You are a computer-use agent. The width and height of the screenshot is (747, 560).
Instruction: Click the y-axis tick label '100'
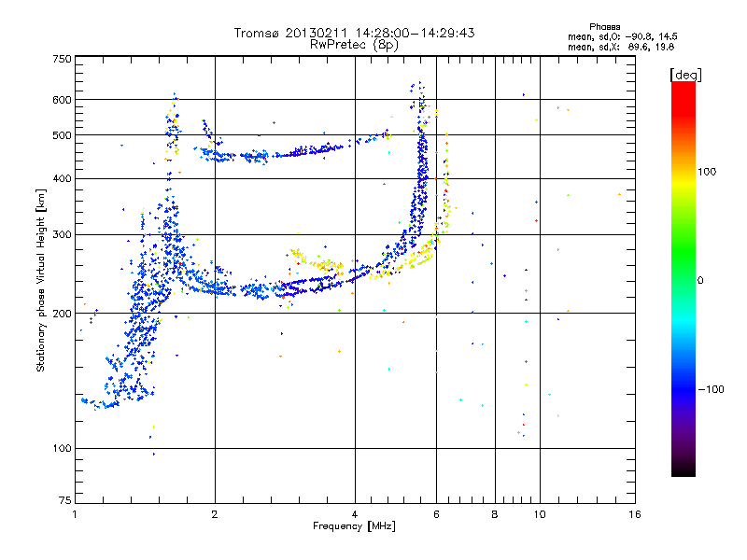[x=62, y=449]
